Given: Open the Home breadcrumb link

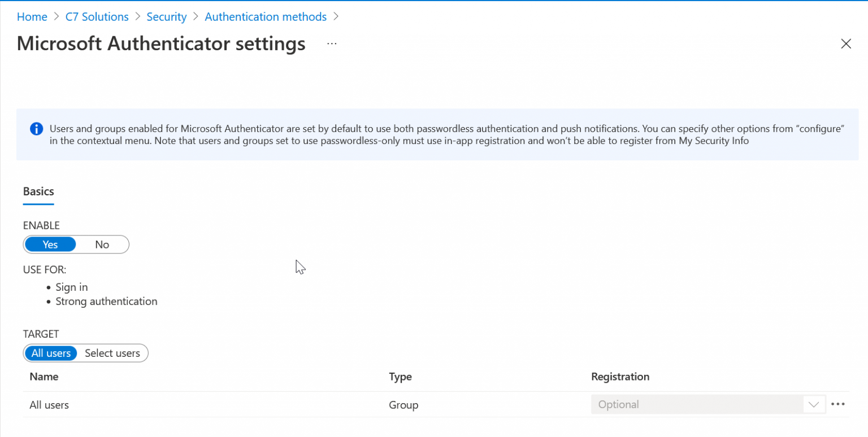Looking at the screenshot, I should 32,17.
